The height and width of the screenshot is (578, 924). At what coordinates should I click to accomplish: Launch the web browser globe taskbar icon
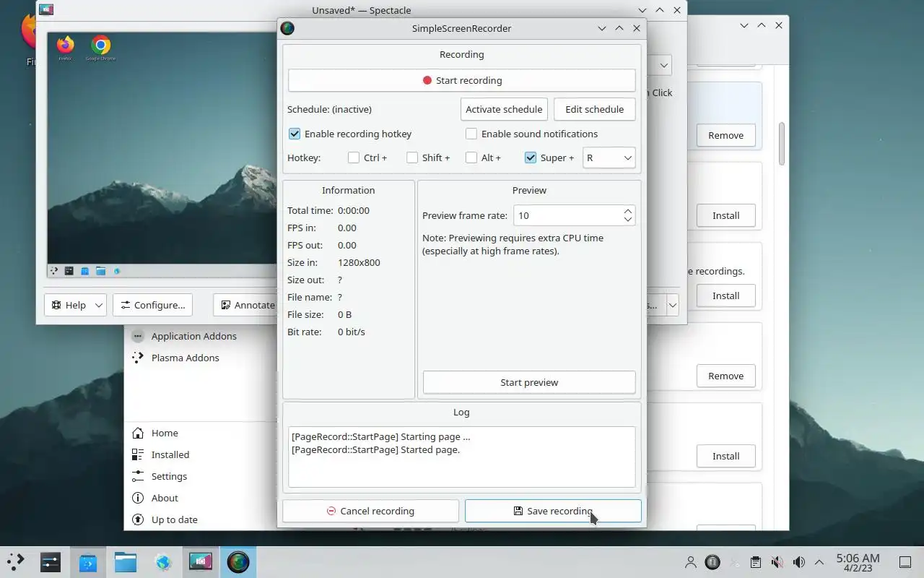click(163, 561)
